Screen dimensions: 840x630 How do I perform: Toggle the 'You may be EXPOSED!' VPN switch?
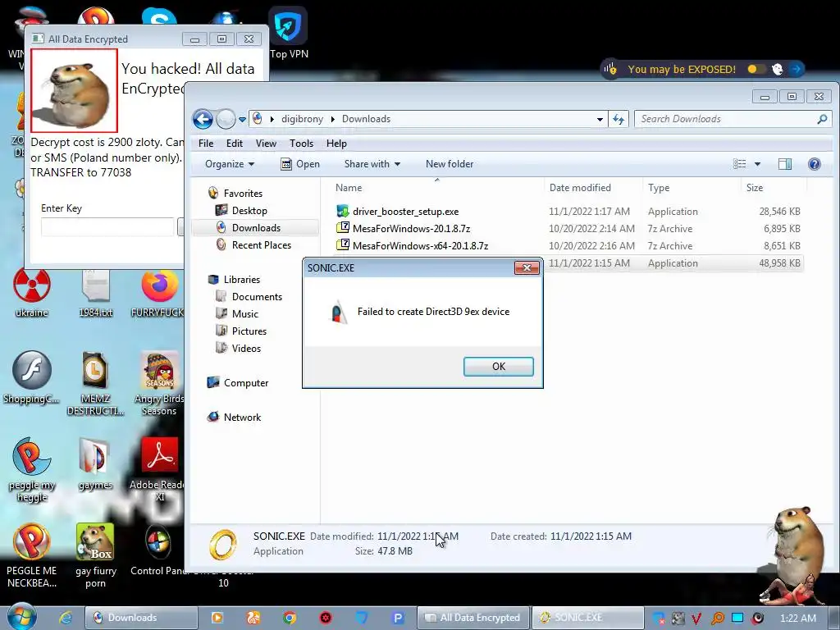click(756, 69)
